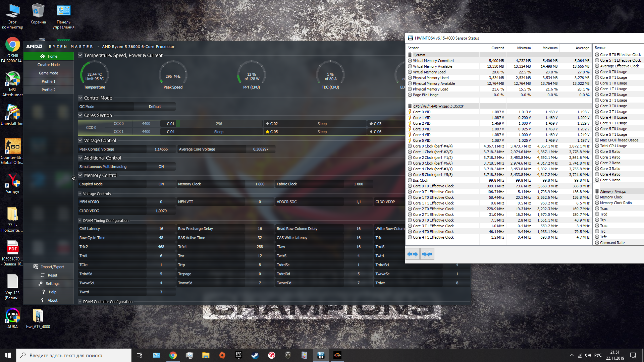The width and height of the screenshot is (644, 362).
Task: Select Game Mode in sidebar
Action: click(x=49, y=73)
